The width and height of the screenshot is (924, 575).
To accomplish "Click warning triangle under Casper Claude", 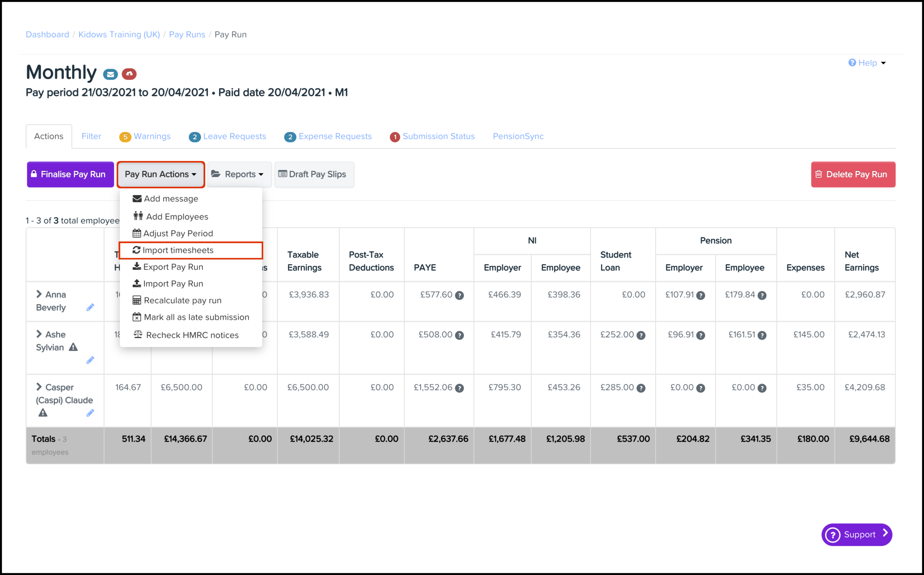I will pyautogui.click(x=43, y=413).
